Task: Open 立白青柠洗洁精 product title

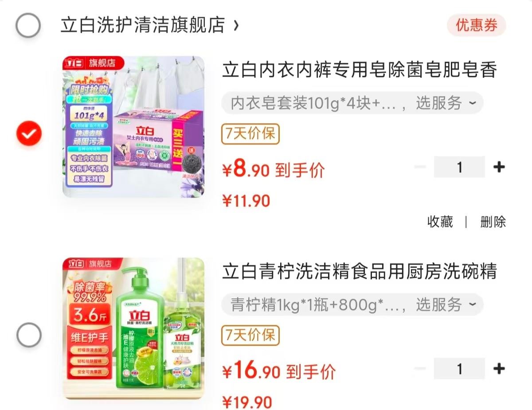Action: click(360, 271)
